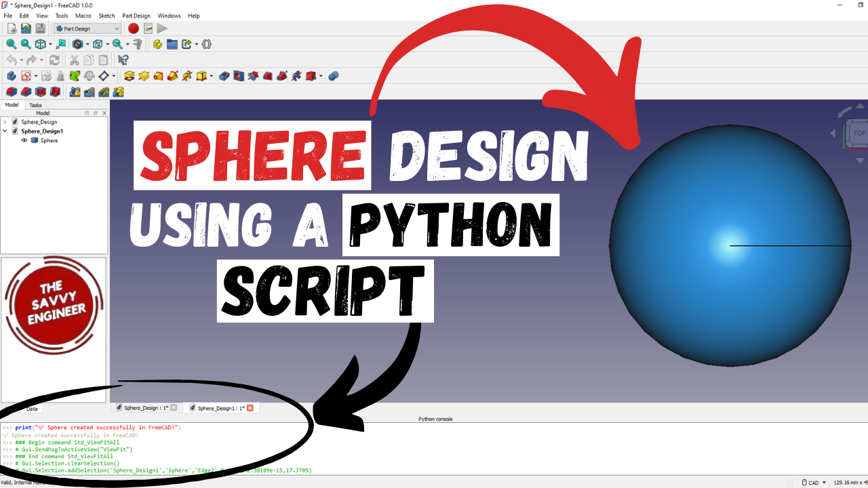
Task: Switch to the Sphere_Design document tab
Action: (141, 408)
